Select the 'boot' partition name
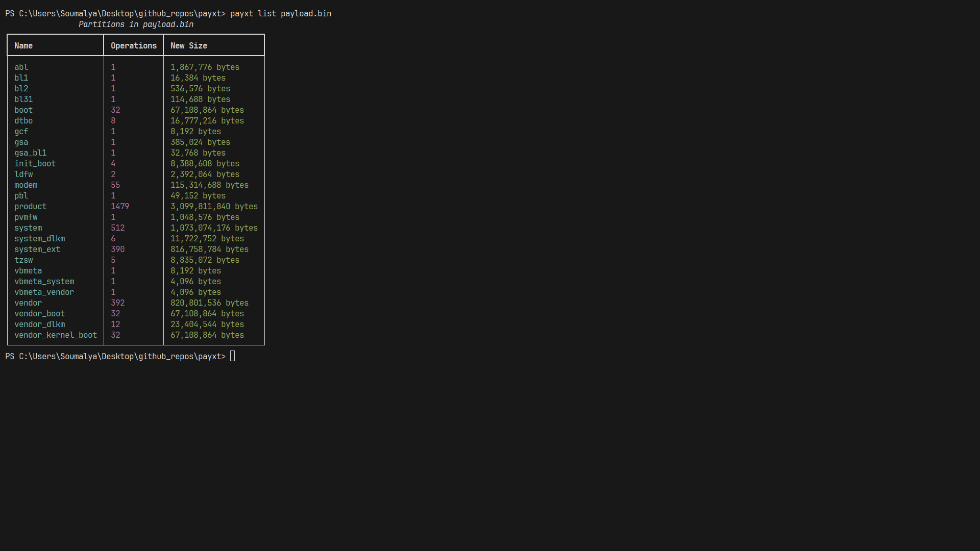Viewport: 980px width, 551px height. [23, 110]
